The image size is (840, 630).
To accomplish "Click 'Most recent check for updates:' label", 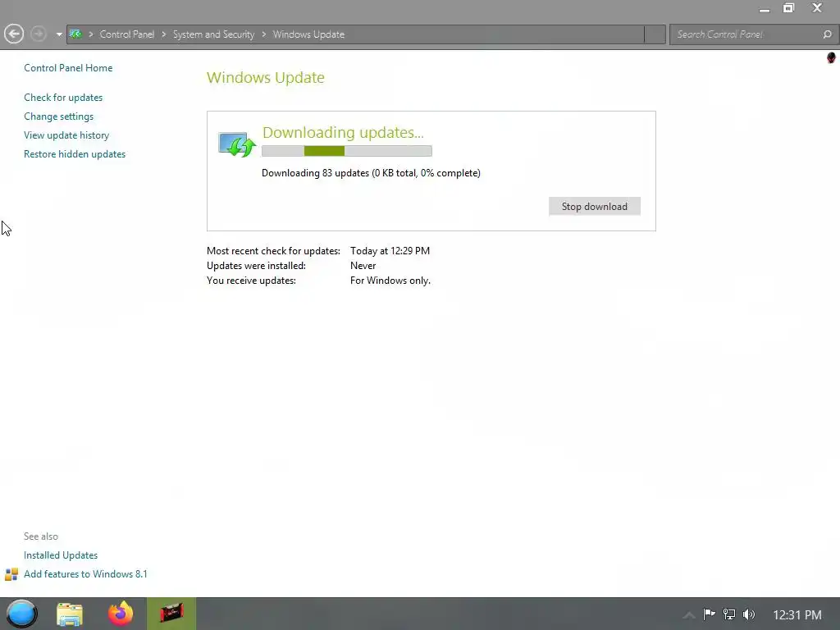I will point(273,251).
